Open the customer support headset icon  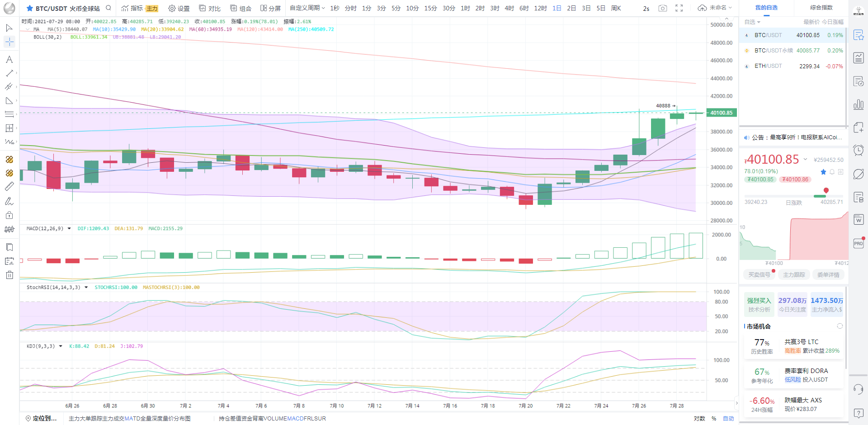point(859,389)
